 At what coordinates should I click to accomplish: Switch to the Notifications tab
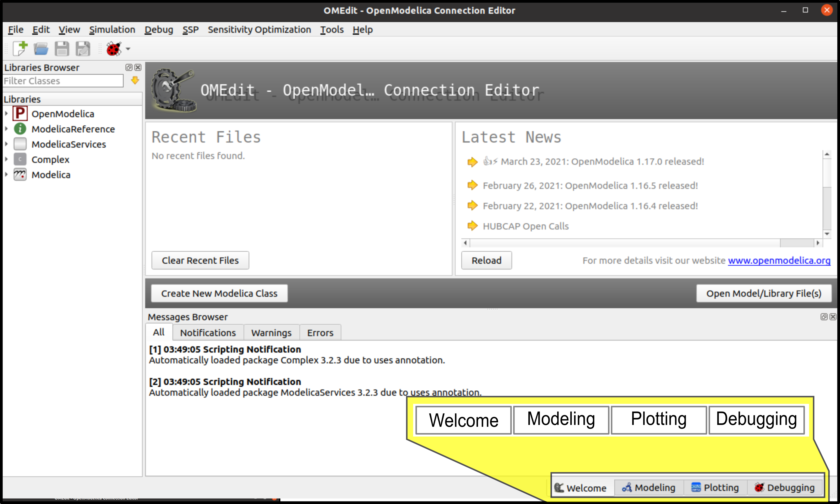click(208, 332)
